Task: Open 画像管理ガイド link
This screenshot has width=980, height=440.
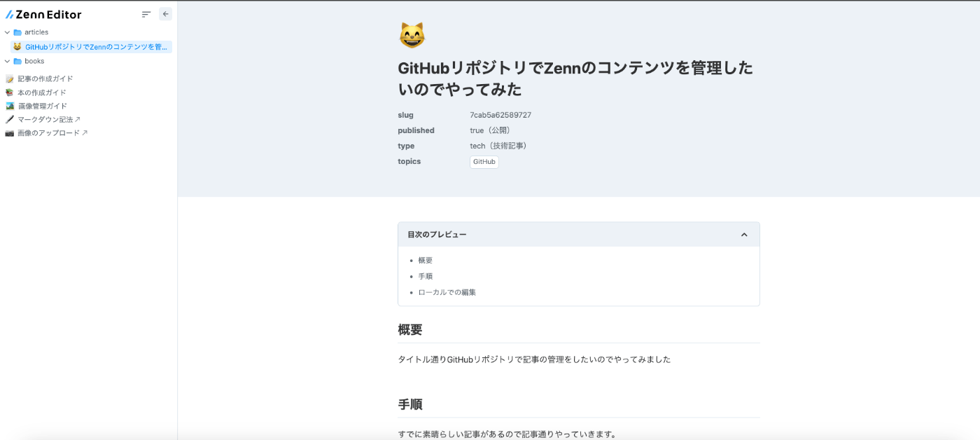Action: [x=42, y=106]
